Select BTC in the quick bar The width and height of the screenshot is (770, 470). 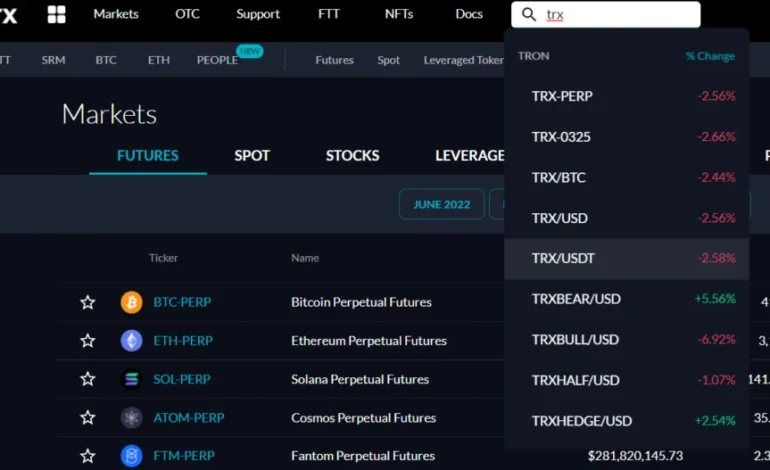106,60
